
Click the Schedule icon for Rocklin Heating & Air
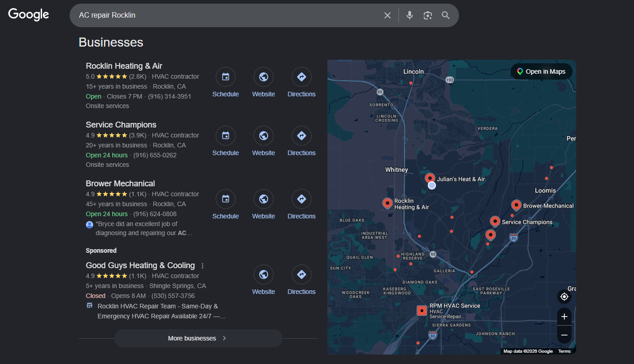click(226, 77)
